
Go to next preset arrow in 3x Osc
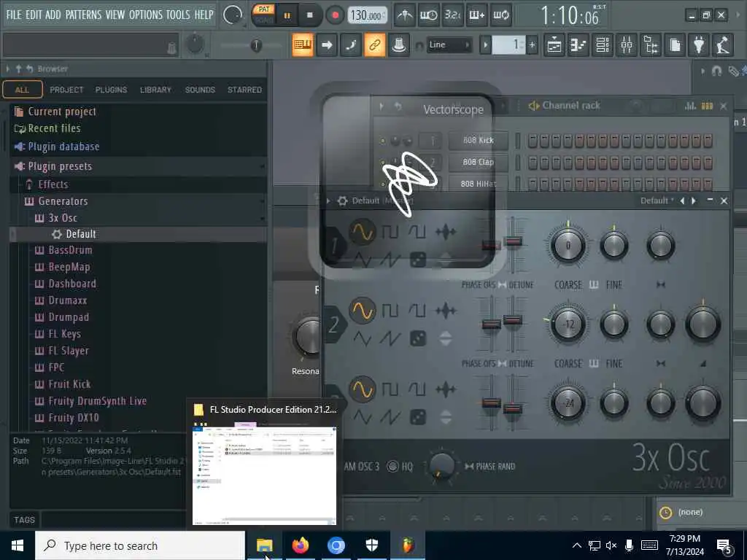tap(694, 201)
